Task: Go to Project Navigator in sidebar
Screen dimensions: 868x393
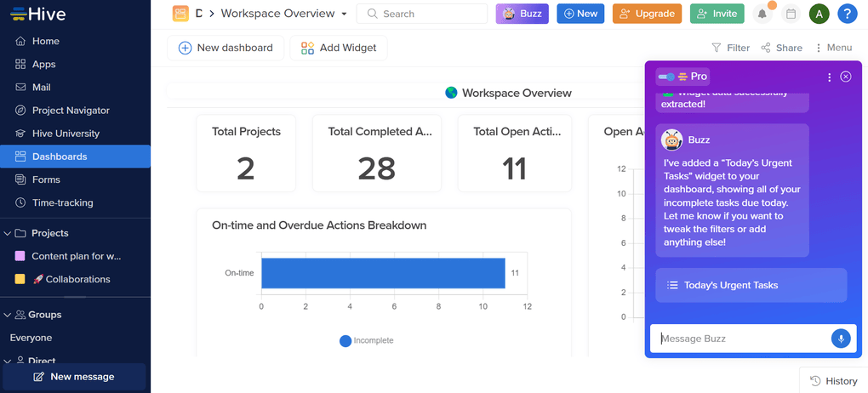Action: [71, 111]
